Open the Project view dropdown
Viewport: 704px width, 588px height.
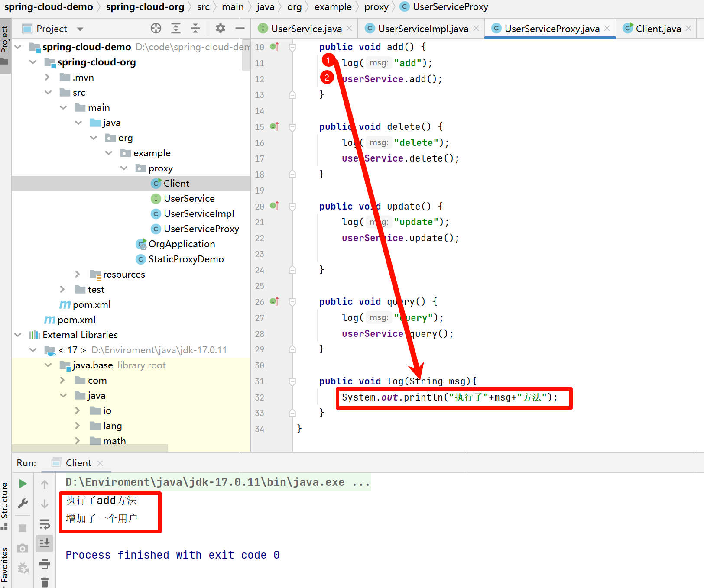coord(80,29)
